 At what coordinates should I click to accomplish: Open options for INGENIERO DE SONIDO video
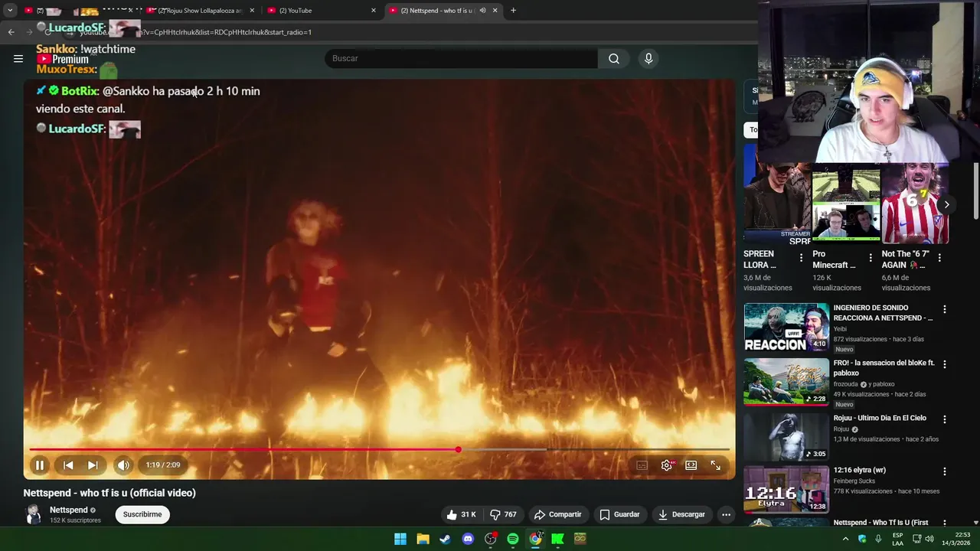[x=945, y=310]
